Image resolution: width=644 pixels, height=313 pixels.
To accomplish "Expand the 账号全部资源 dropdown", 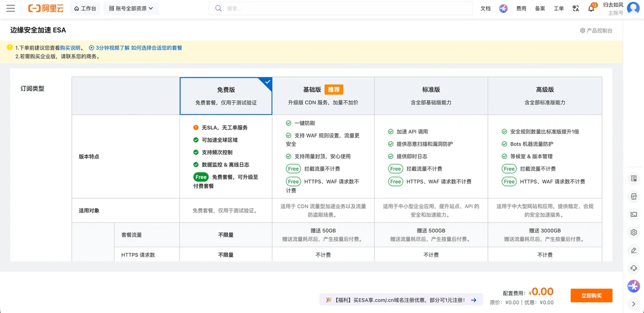I will coord(131,8).
